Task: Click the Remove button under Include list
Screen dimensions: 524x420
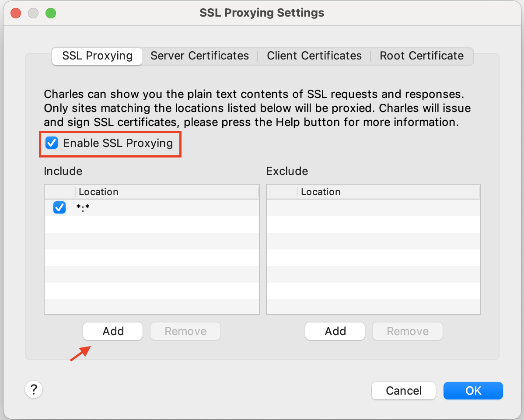Action: click(x=185, y=331)
